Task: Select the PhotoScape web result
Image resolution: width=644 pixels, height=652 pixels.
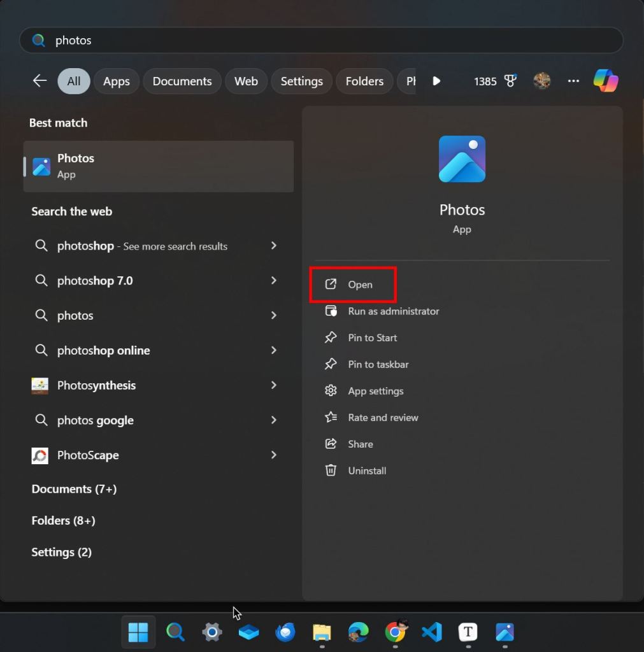Action: pos(88,456)
